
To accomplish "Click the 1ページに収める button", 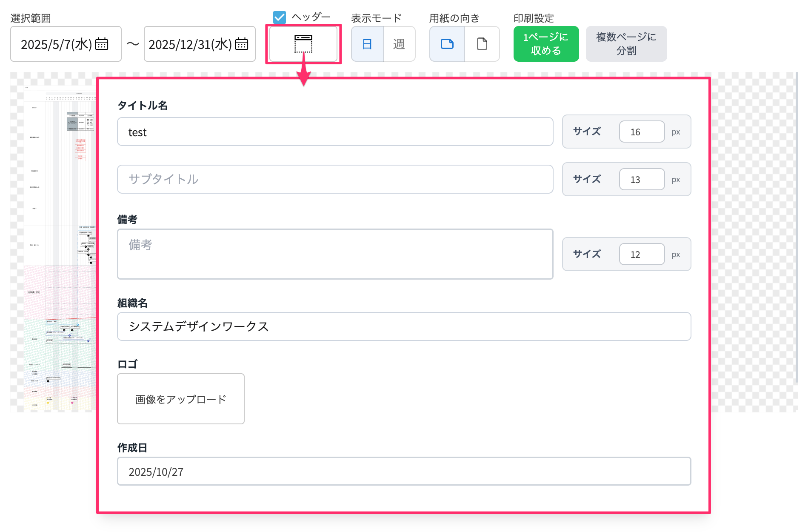I will click(x=545, y=44).
